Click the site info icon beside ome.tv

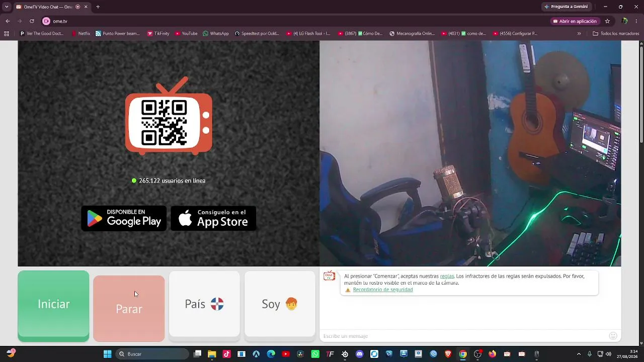point(46,21)
